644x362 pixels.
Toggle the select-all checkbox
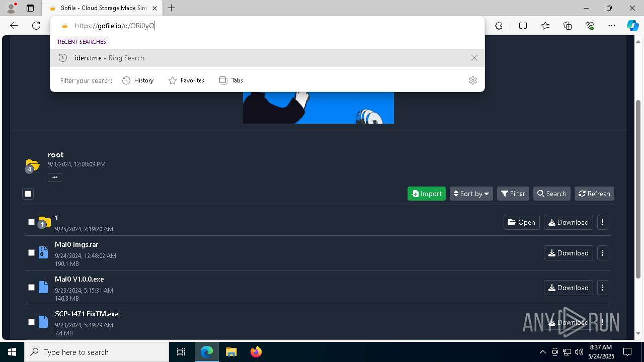pyautogui.click(x=28, y=194)
